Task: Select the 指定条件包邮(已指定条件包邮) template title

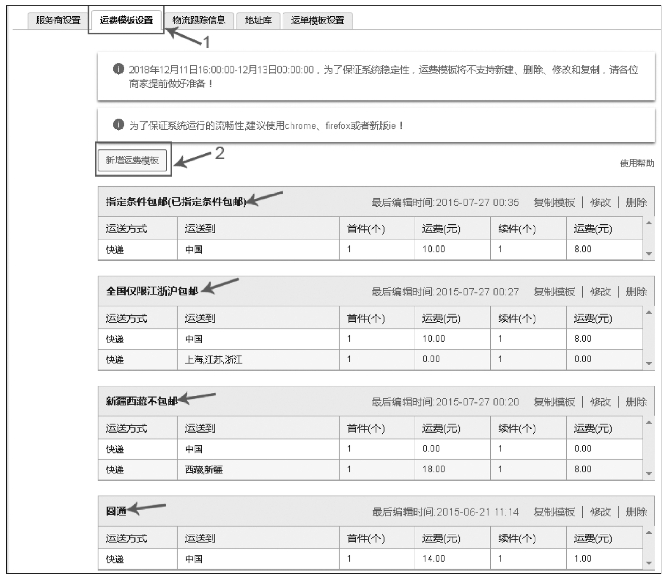Action: [x=176, y=202]
